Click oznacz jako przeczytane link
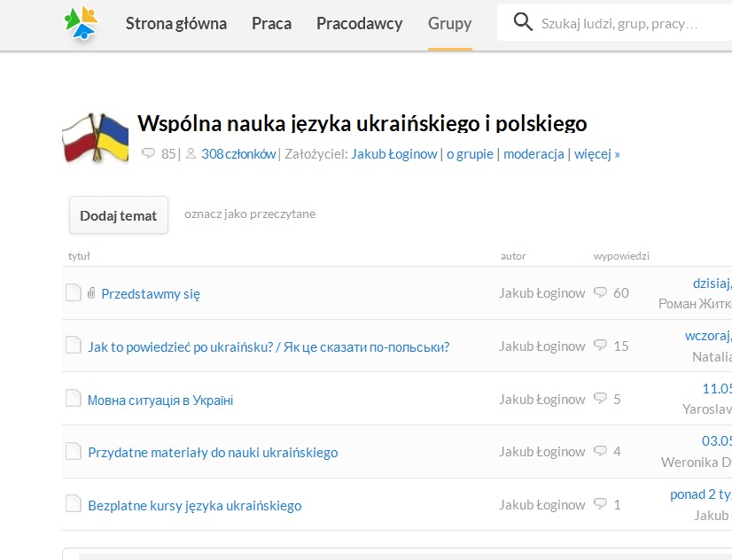 pos(250,214)
